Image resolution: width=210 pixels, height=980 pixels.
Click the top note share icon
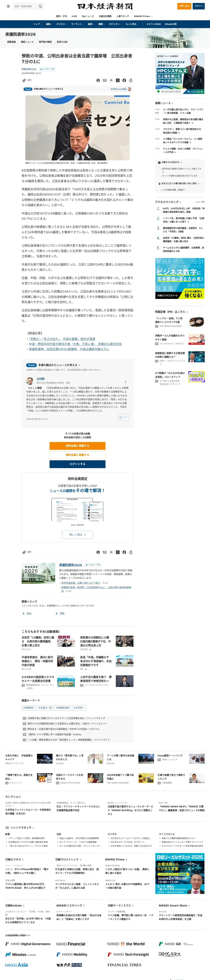pyautogui.click(x=111, y=80)
